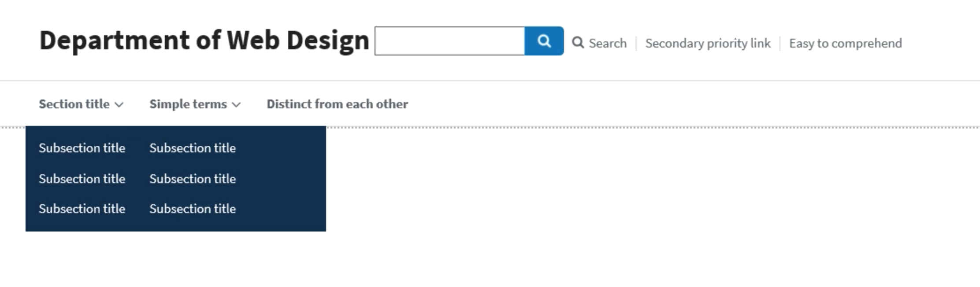The width and height of the screenshot is (980, 287).
Task: Click the dotted divider below navigation bar
Action: point(652,127)
